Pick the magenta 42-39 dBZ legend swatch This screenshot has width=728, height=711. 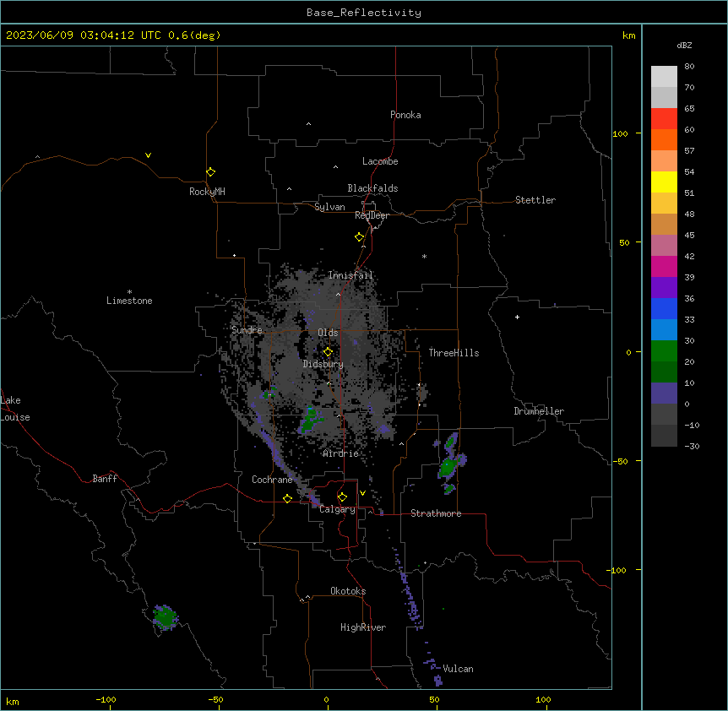point(664,266)
